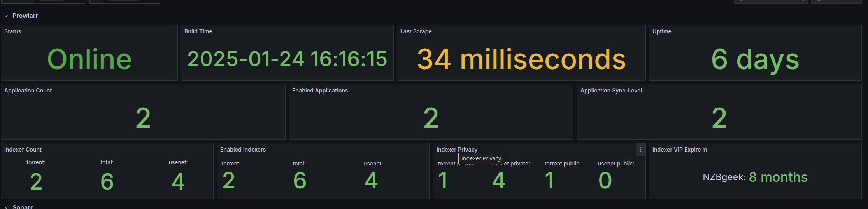Select the Last Scrape panel title
The width and height of the screenshot is (868, 209).
416,31
